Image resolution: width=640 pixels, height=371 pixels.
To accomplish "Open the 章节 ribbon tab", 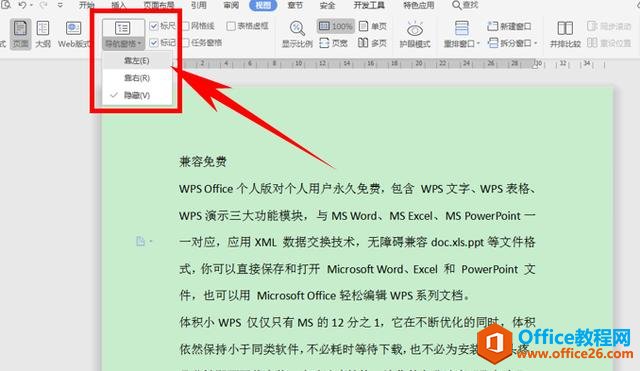I will pyautogui.click(x=295, y=5).
